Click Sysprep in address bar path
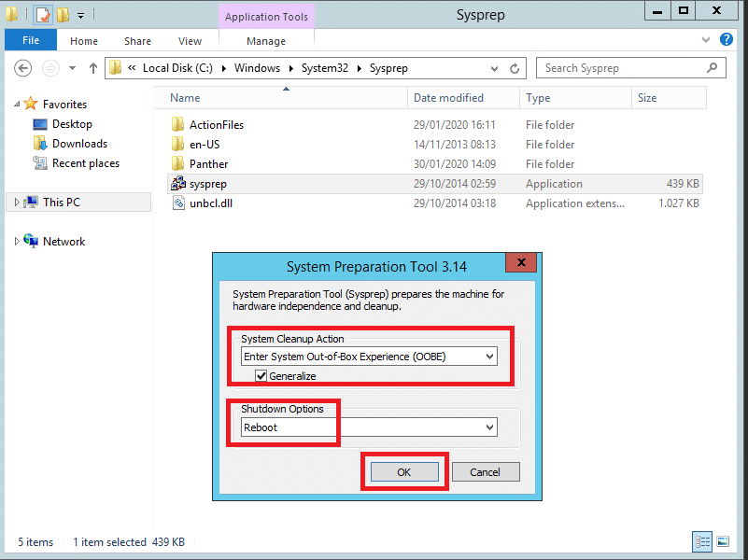 point(388,68)
